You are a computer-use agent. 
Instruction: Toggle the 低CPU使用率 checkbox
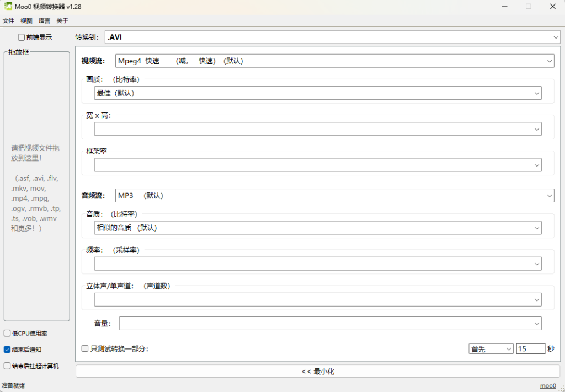(7, 334)
